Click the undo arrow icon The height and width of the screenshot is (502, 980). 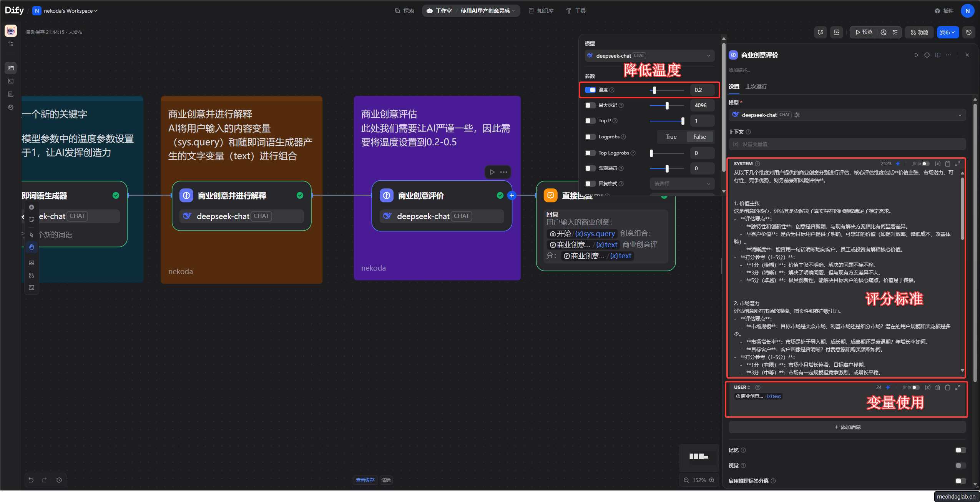click(31, 480)
